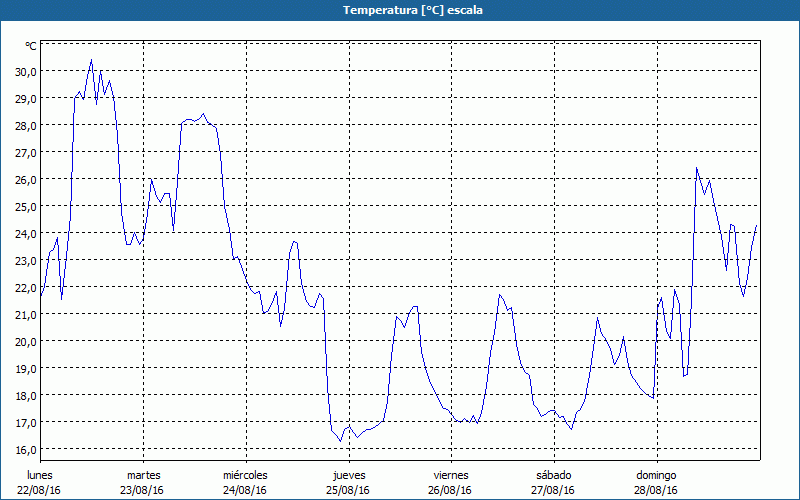
Task: Select the 25,0 temperature axis label
Action: tap(25, 206)
